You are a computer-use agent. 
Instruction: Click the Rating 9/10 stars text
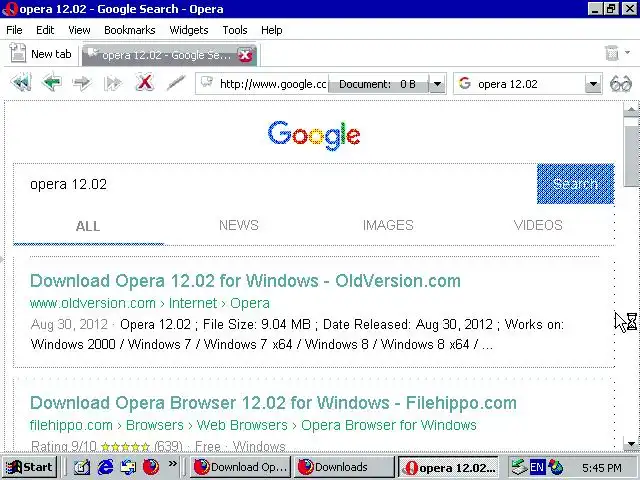[x=107, y=446]
